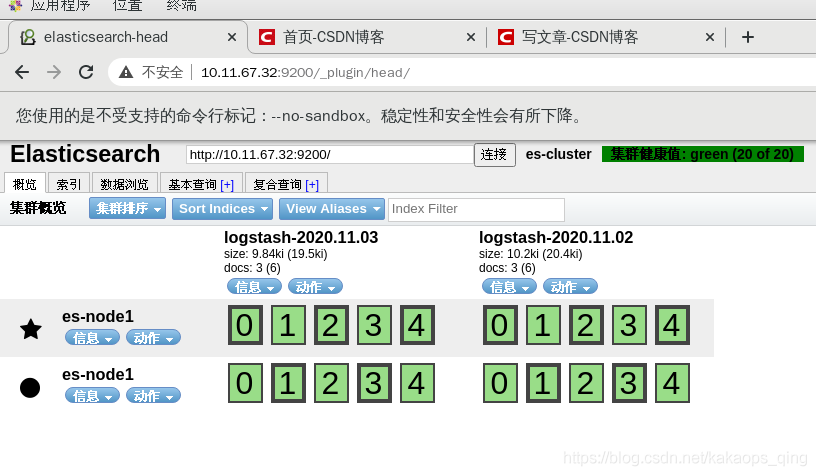Click the browser forward arrow
816x476 pixels.
click(54, 72)
